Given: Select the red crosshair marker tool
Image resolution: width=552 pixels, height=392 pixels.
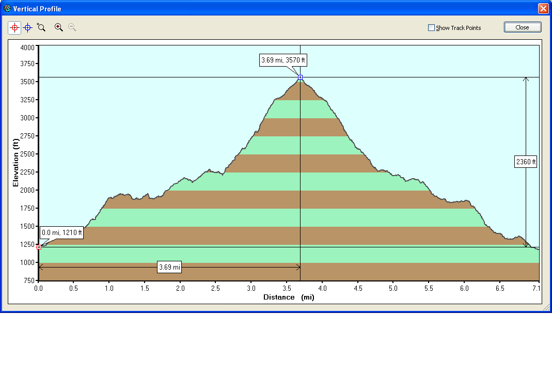Looking at the screenshot, I should click(x=14, y=27).
